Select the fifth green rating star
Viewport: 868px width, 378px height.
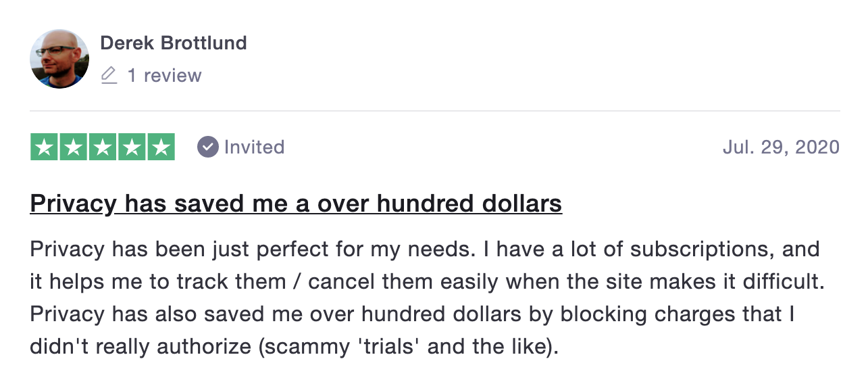tap(161, 147)
